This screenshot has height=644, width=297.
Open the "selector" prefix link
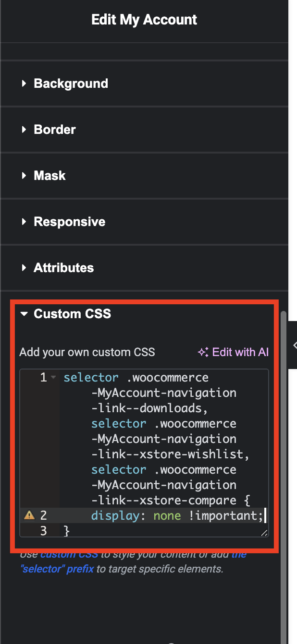(x=58, y=570)
